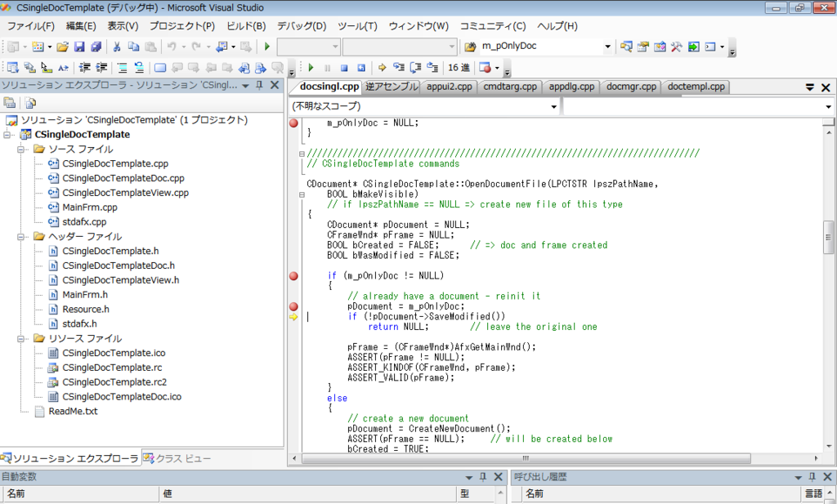Open the ビルド(B) menu
Viewport: 837px width, 504px height.
[246, 26]
